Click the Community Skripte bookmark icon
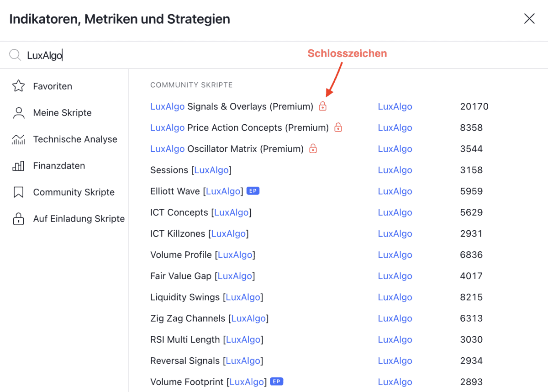 click(18, 192)
